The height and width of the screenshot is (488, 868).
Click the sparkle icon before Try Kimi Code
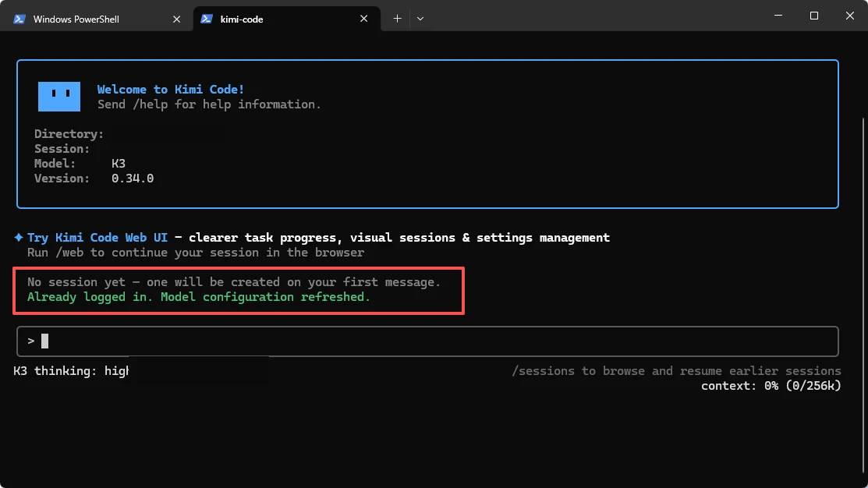pos(18,237)
